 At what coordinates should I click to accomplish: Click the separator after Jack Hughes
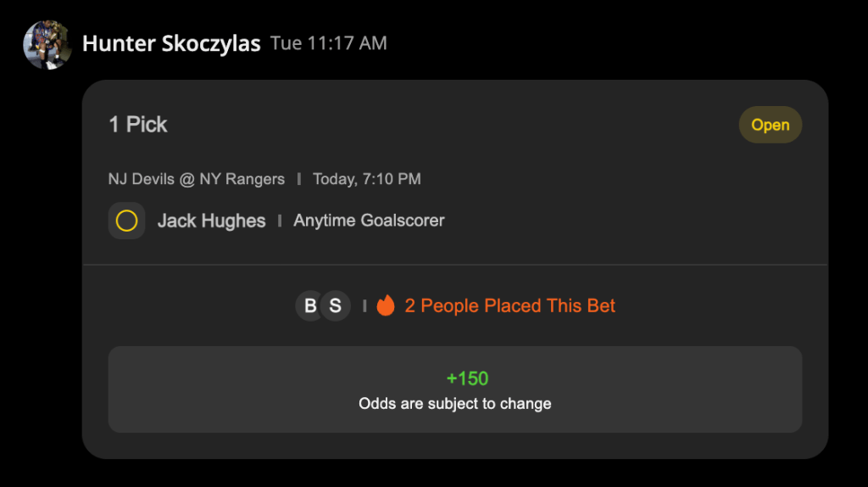click(280, 221)
